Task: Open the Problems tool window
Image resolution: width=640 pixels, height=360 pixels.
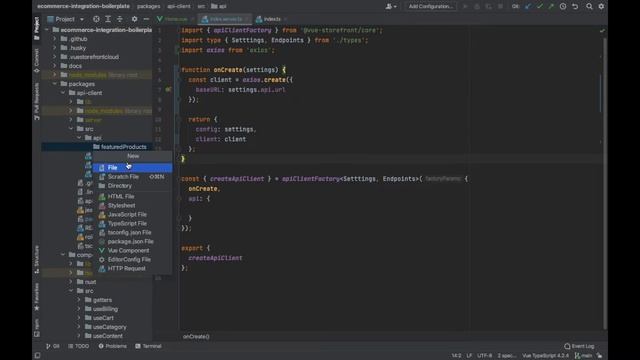Action: (x=112, y=346)
